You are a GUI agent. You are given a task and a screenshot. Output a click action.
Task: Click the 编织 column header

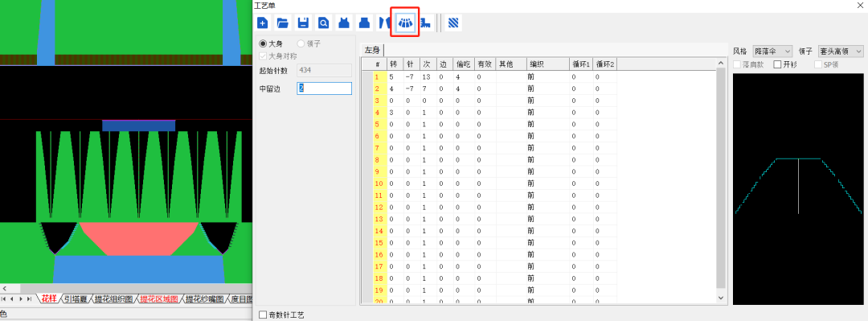pos(547,64)
